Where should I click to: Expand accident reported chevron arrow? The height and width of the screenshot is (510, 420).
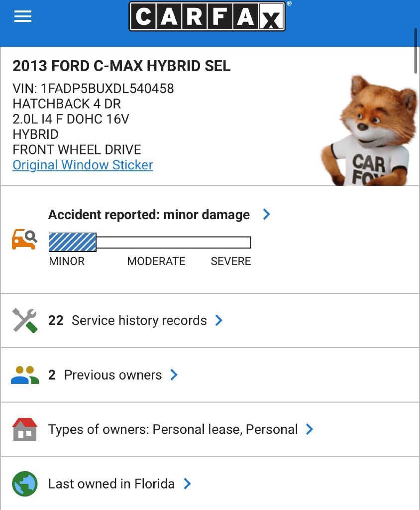tap(267, 214)
